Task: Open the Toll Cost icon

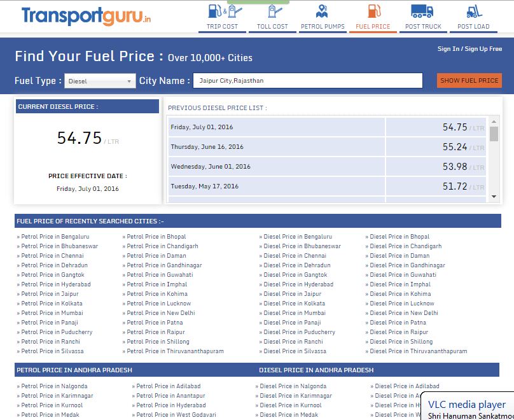Action: (272, 11)
